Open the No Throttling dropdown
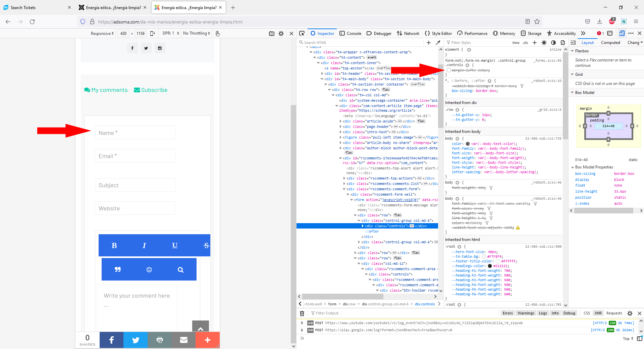Image resolution: width=644 pixels, height=349 pixels. point(197,33)
